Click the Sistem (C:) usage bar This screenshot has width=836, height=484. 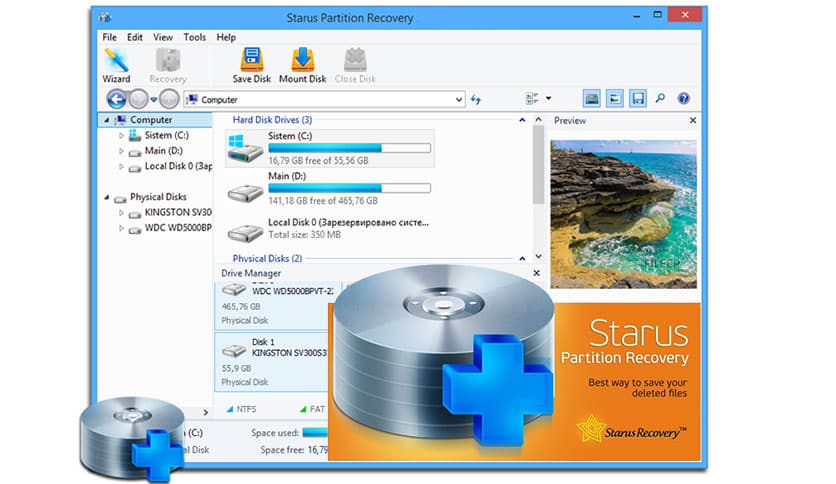349,148
